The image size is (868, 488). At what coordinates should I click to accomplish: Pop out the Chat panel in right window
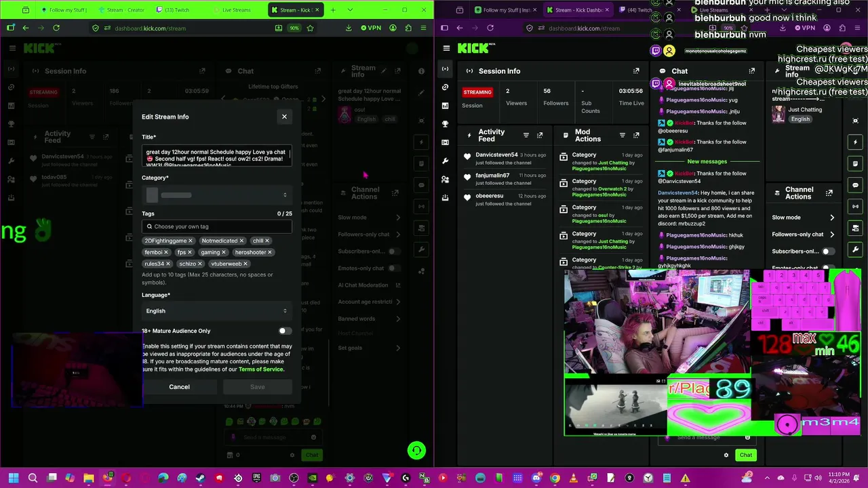coord(751,70)
